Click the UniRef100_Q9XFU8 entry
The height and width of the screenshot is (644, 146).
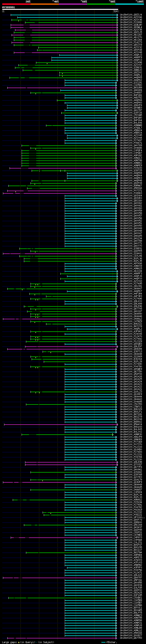[x=131, y=50]
